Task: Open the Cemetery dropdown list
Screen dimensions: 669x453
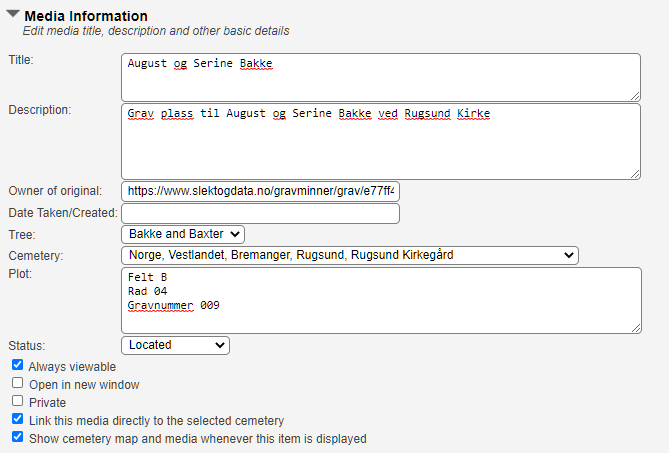Action: [x=349, y=255]
